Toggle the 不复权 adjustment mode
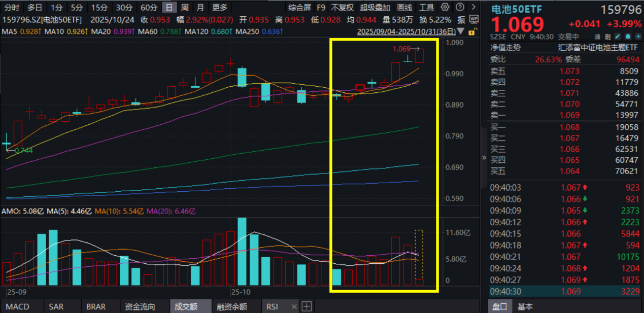This screenshot has height=313, width=644. [342, 8]
